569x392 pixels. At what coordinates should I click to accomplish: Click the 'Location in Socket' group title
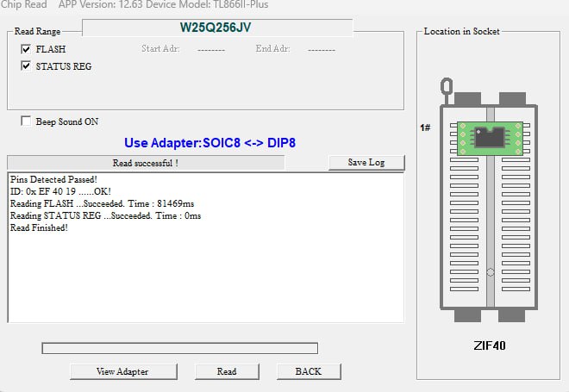click(461, 32)
